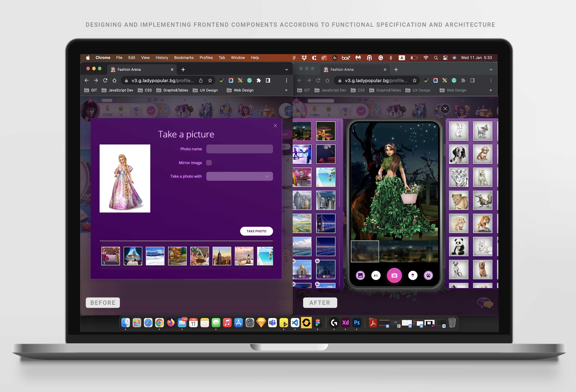Open Figma from the dock

[x=317, y=323]
